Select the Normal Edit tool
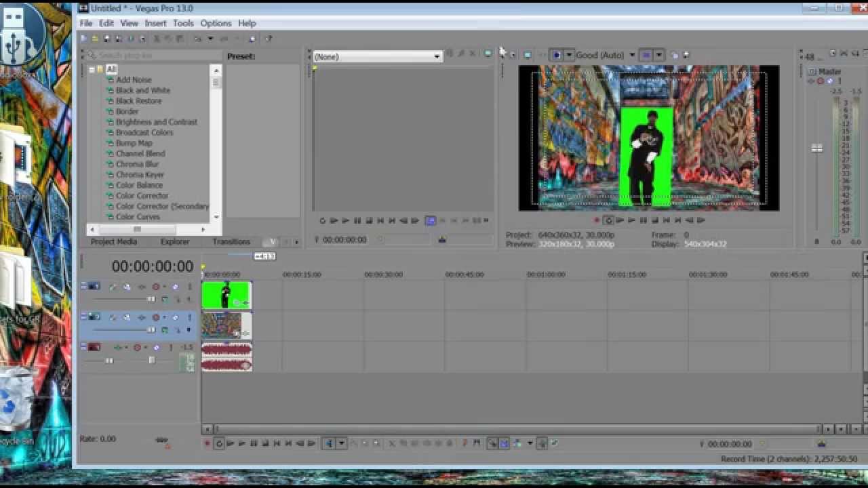Image resolution: width=868 pixels, height=488 pixels. [x=329, y=443]
